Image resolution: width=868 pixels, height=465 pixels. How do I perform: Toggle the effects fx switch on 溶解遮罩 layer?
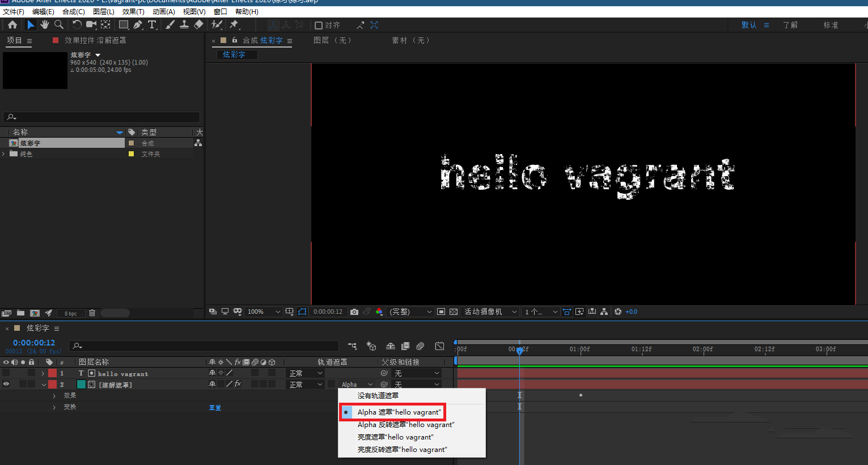tap(238, 385)
